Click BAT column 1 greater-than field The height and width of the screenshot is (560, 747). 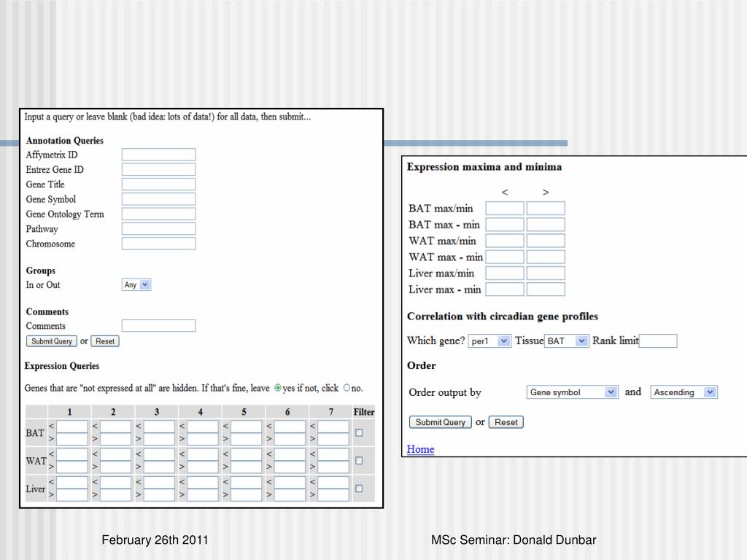pyautogui.click(x=72, y=439)
